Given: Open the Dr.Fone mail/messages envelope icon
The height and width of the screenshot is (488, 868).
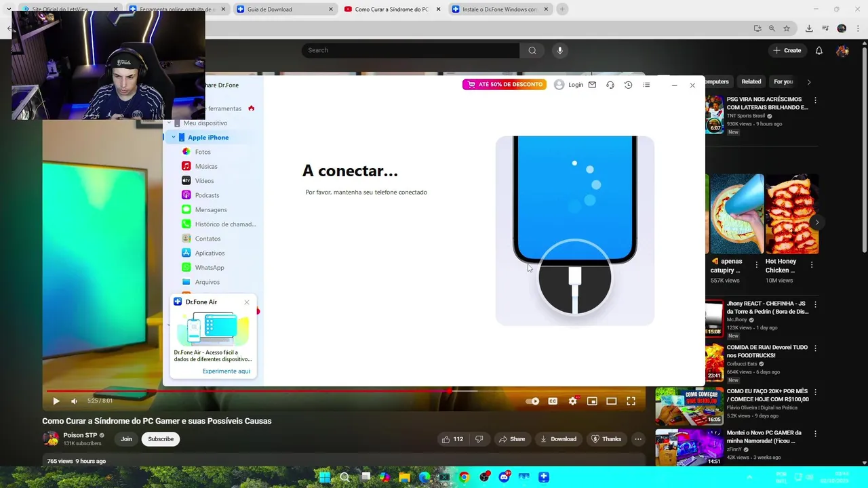Looking at the screenshot, I should click(592, 85).
